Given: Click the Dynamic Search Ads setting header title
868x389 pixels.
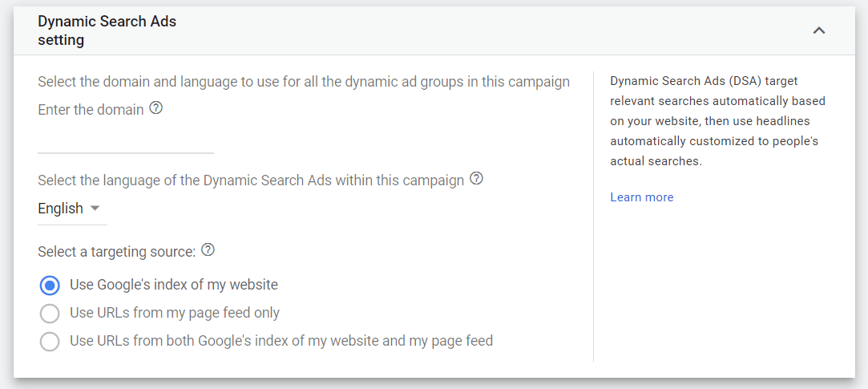Looking at the screenshot, I should (x=107, y=31).
